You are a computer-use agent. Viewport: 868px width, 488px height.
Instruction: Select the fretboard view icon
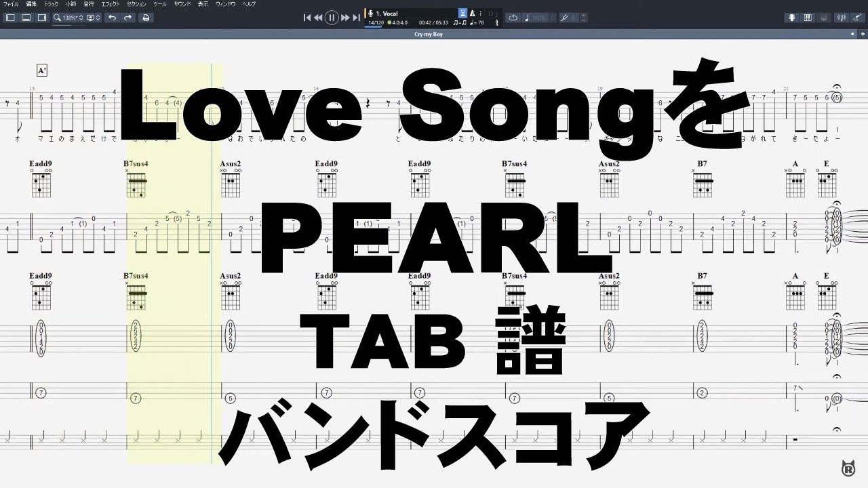click(x=792, y=17)
